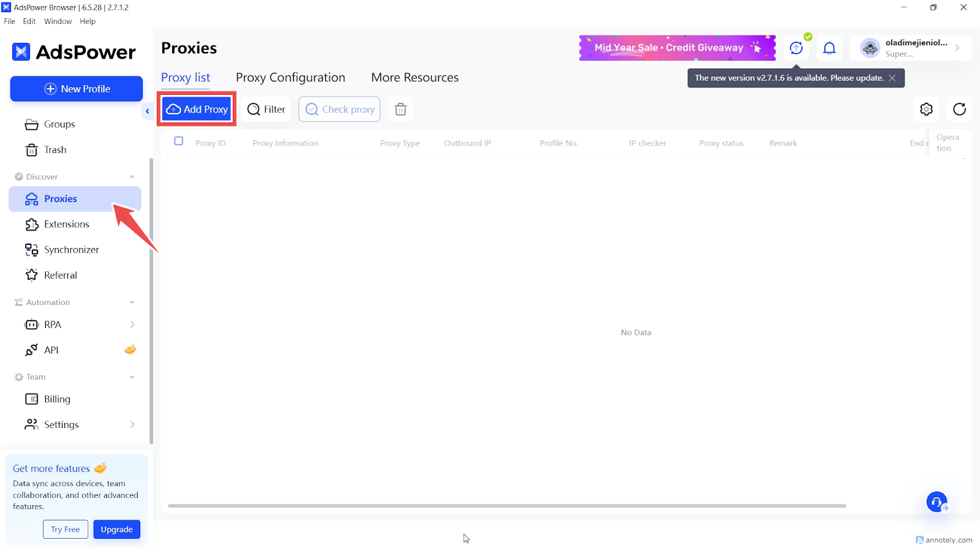Image resolution: width=980 pixels, height=551 pixels.
Task: Click the sidebar vertical scrollbar
Action: pyautogui.click(x=151, y=301)
